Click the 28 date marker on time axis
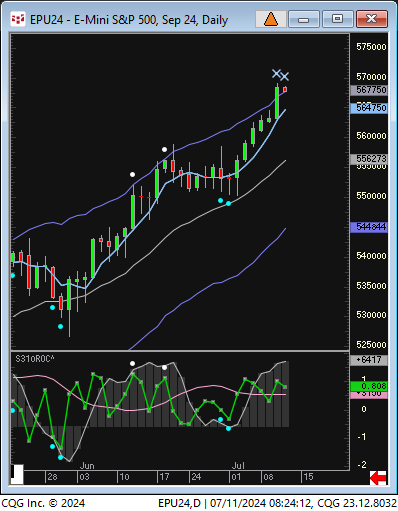 (52, 477)
